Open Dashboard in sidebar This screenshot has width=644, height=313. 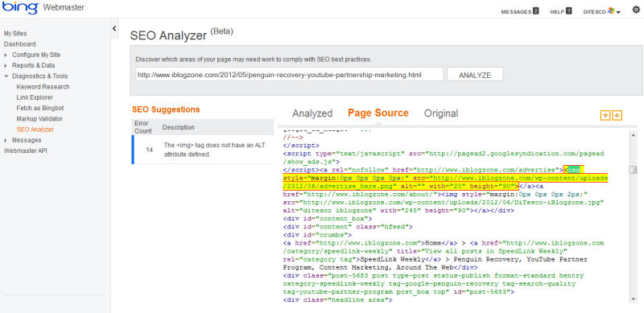tap(19, 44)
